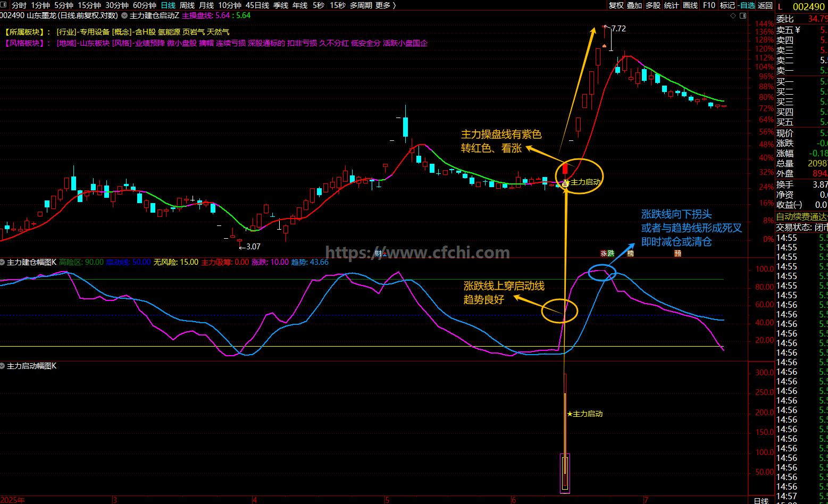Switch to 季线 quarterly chart
828x504 pixels.
coord(281,5)
